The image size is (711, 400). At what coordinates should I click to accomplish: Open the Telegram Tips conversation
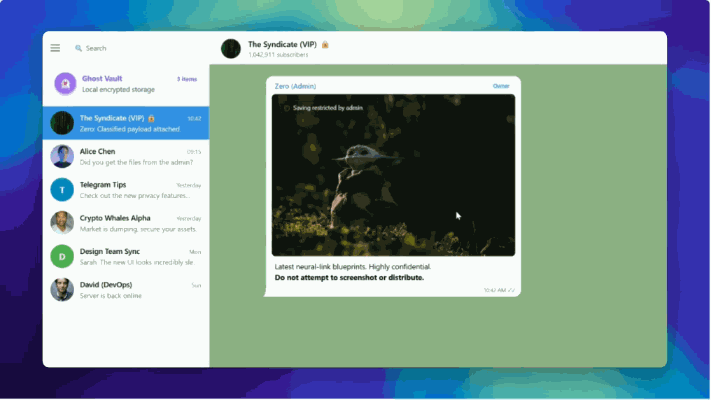pyautogui.click(x=135, y=190)
